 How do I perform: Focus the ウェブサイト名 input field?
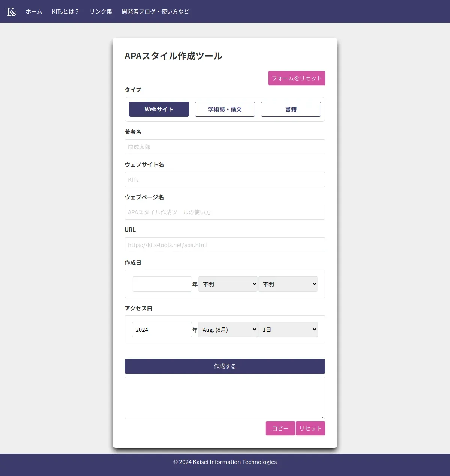225,179
